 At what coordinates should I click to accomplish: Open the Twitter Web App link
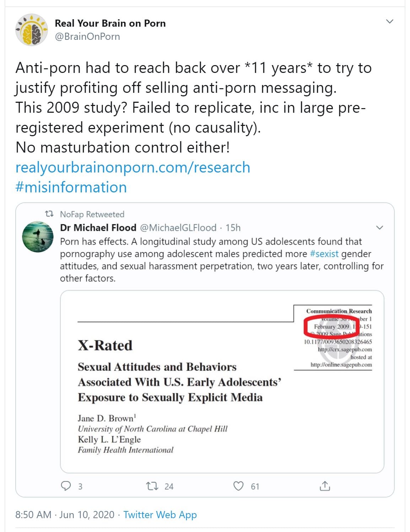[160, 515]
